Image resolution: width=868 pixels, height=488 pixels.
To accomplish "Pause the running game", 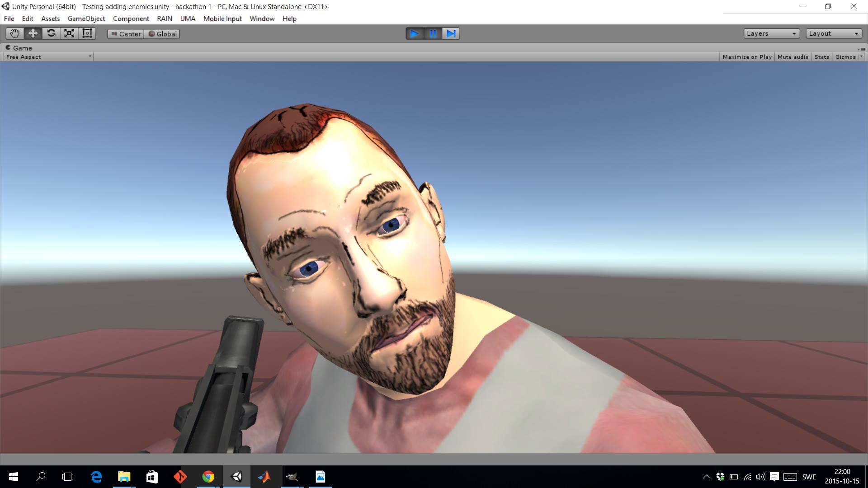I will coord(433,33).
